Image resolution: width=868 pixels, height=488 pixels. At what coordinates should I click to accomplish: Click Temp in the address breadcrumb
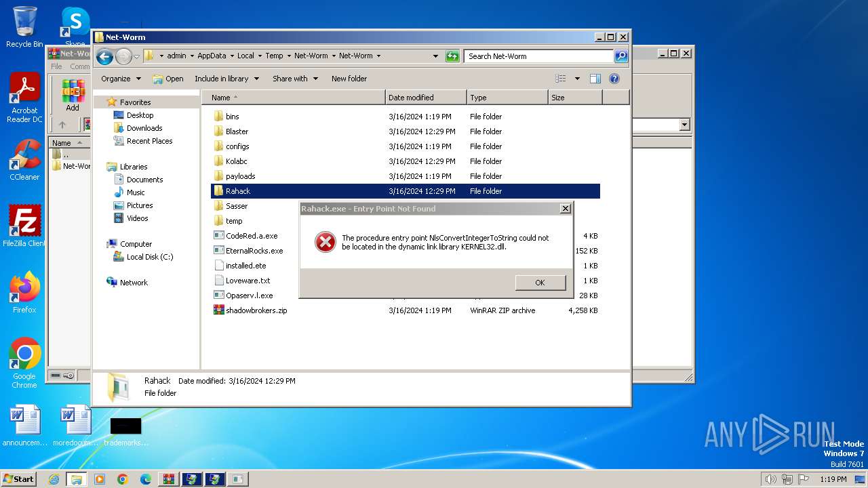[x=274, y=56]
